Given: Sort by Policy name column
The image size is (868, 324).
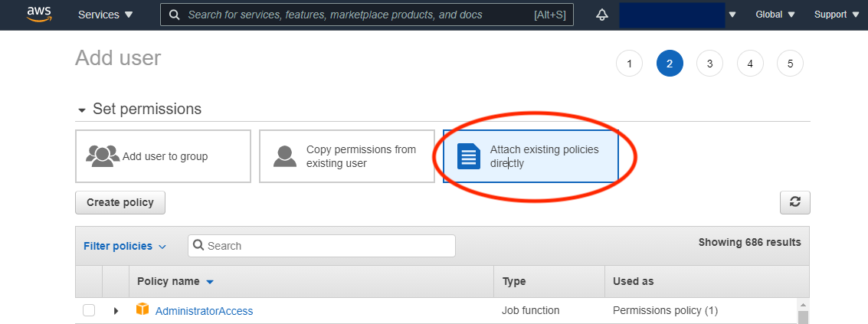Looking at the screenshot, I should click(175, 281).
